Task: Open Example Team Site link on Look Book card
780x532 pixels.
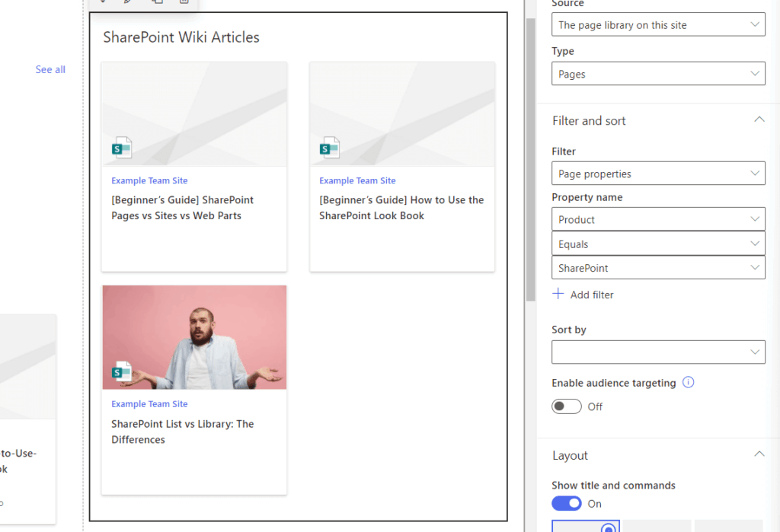Action: 357,180
